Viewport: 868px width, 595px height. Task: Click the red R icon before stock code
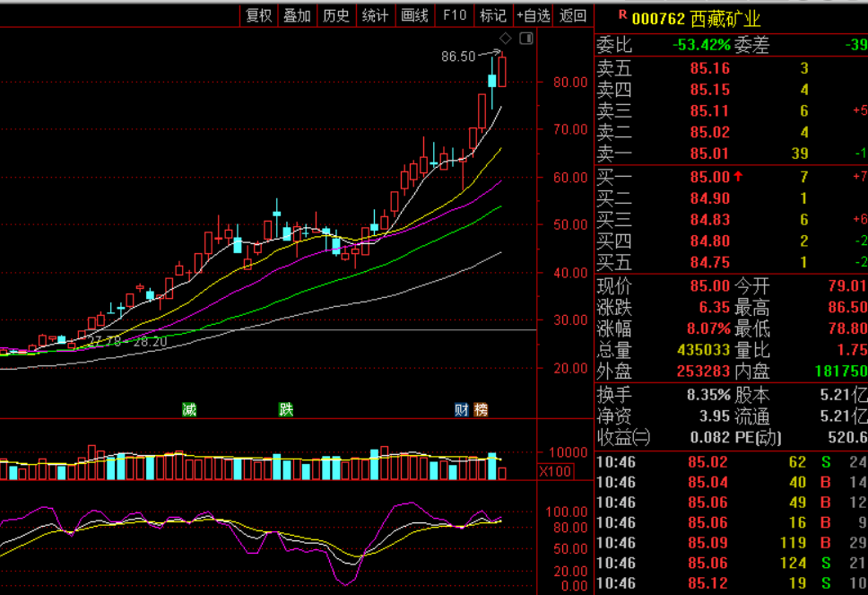point(623,15)
